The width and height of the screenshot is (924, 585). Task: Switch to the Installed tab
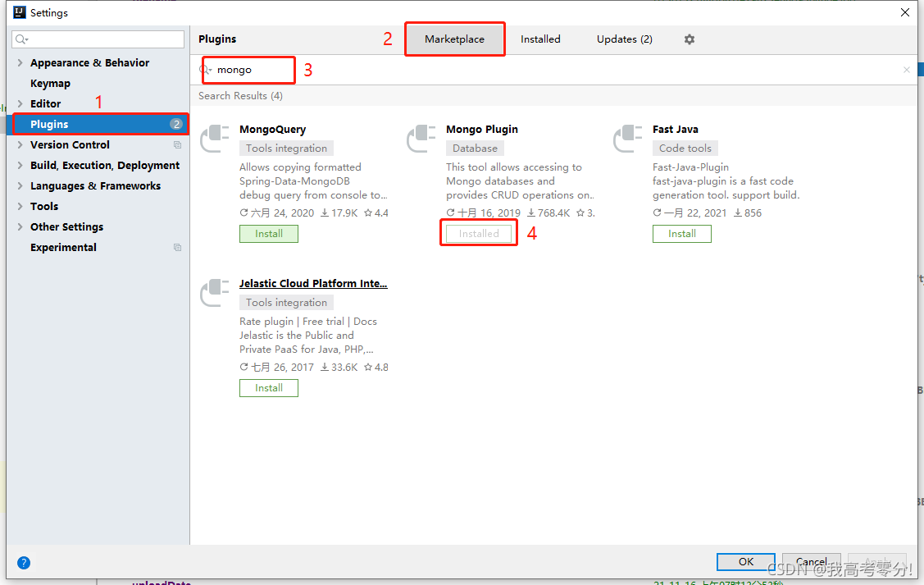coord(540,39)
